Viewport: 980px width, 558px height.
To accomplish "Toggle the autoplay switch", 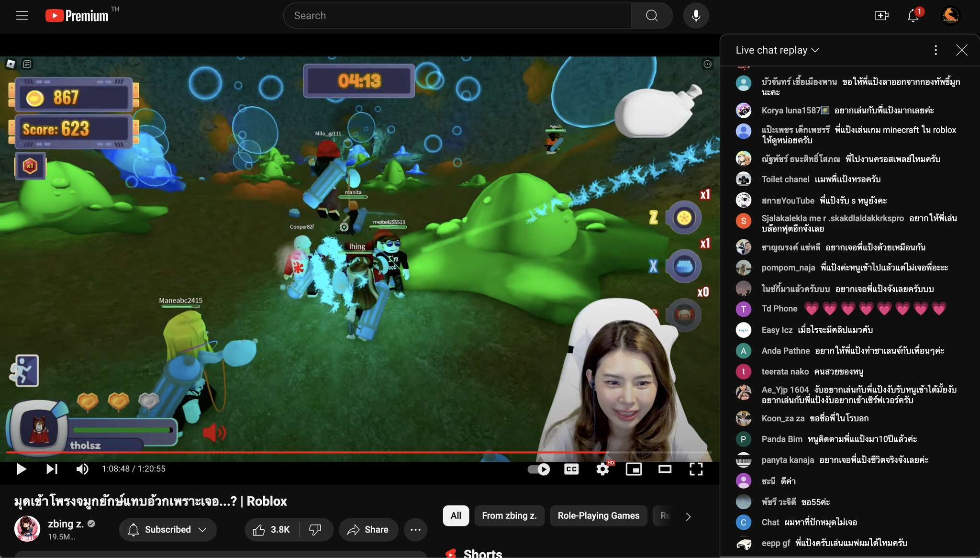I will point(538,469).
